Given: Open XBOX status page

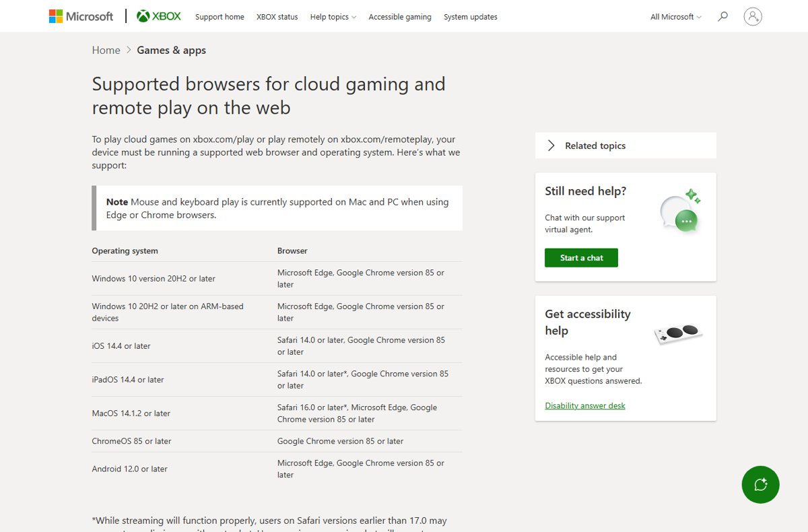Looking at the screenshot, I should click(277, 17).
